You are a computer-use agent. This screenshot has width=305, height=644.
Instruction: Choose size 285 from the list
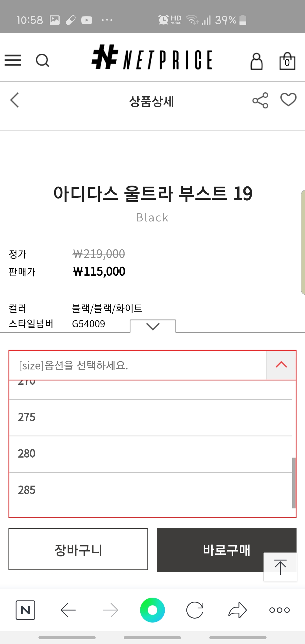click(x=151, y=490)
